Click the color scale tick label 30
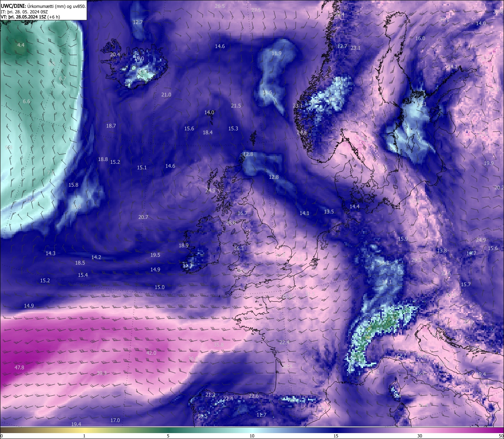The height and width of the screenshot is (439, 504). click(420, 436)
